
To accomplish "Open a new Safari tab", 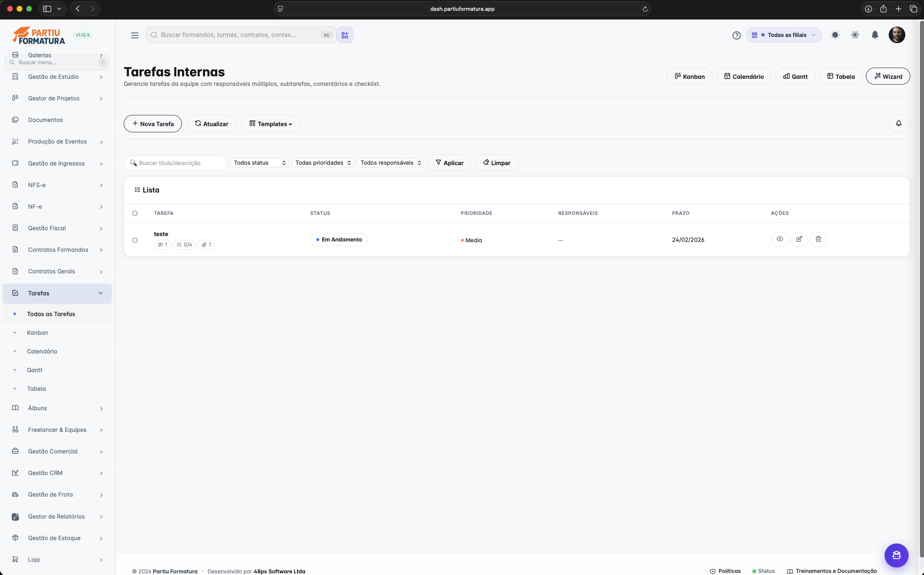I will (899, 9).
